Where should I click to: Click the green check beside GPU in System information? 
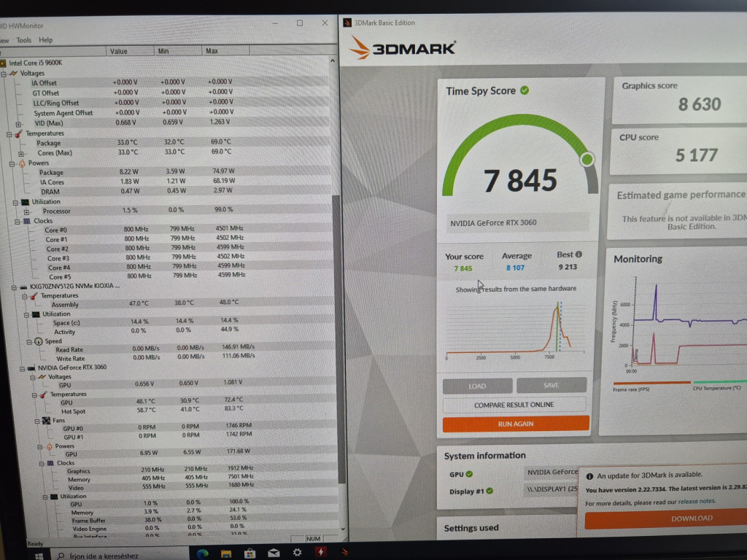[469, 474]
